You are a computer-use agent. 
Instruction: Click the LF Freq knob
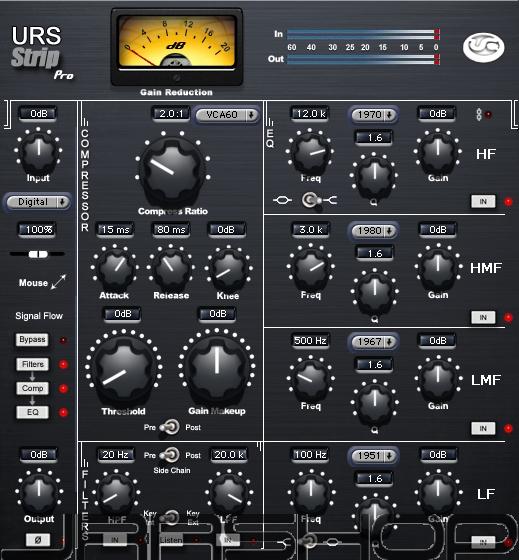coord(311,492)
